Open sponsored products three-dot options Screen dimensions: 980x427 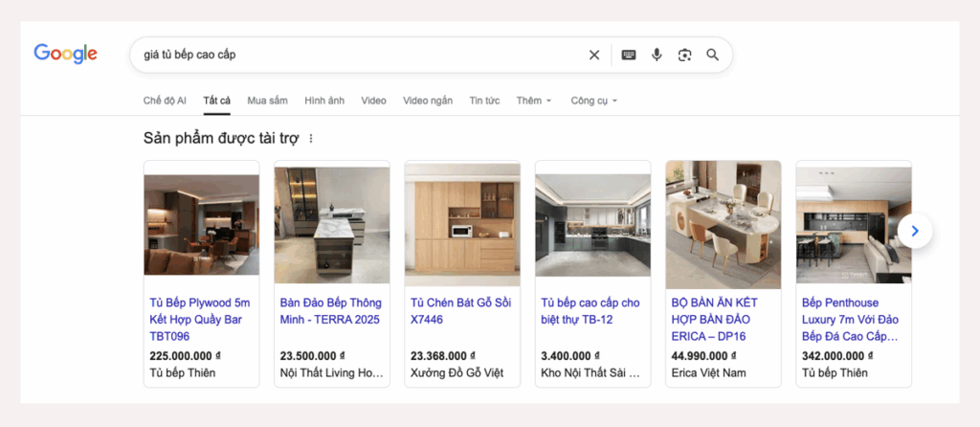tap(311, 139)
